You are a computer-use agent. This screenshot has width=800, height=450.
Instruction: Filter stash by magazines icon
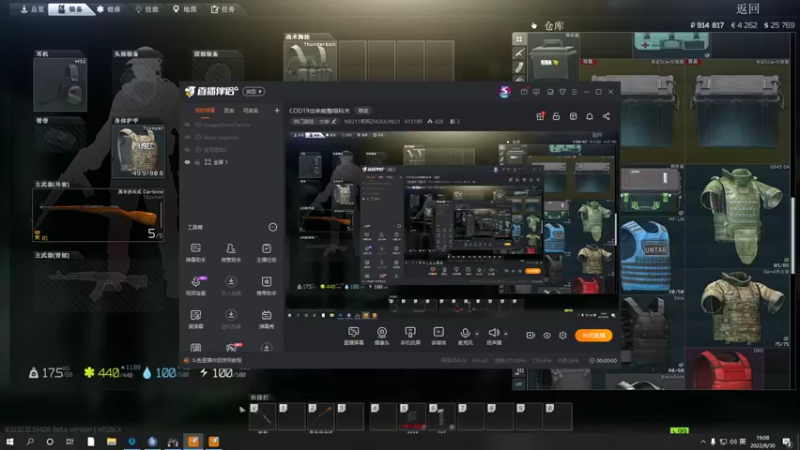point(519,67)
